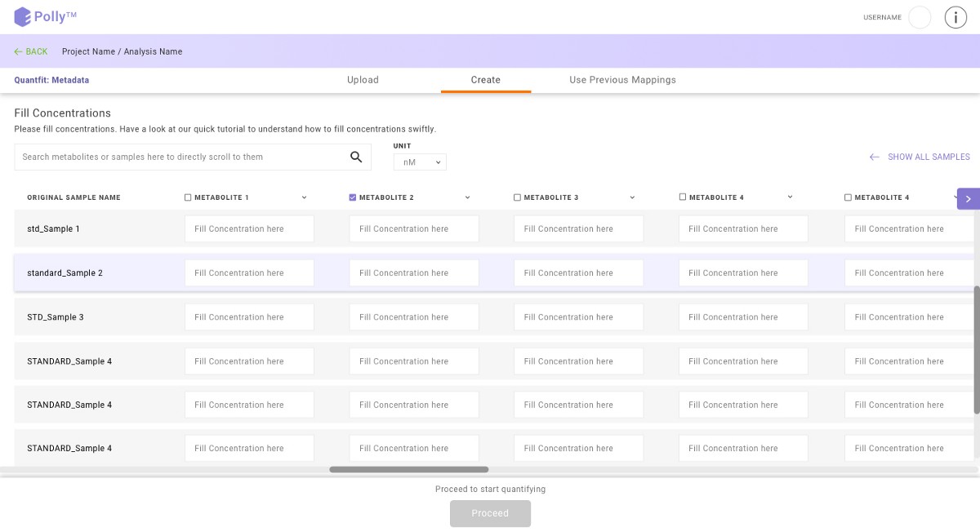Click the search magnifier icon
The width and height of the screenshot is (980, 532).
pos(355,157)
